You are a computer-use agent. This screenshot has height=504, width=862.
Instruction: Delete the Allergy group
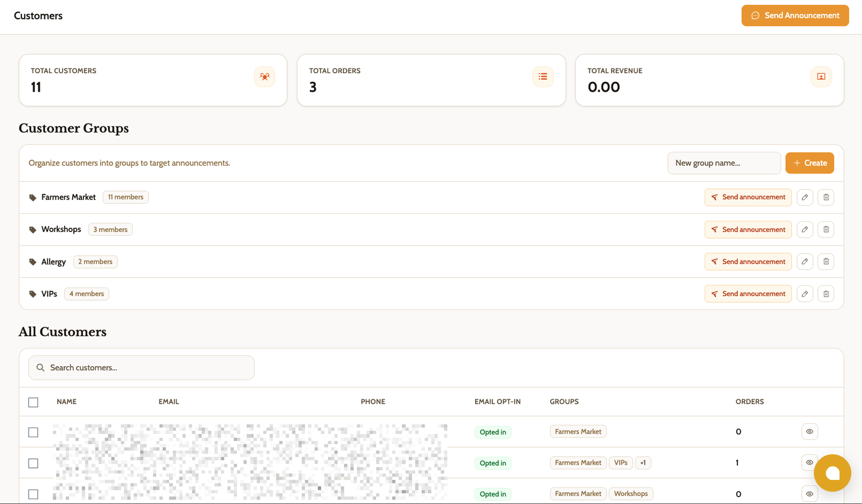click(826, 262)
